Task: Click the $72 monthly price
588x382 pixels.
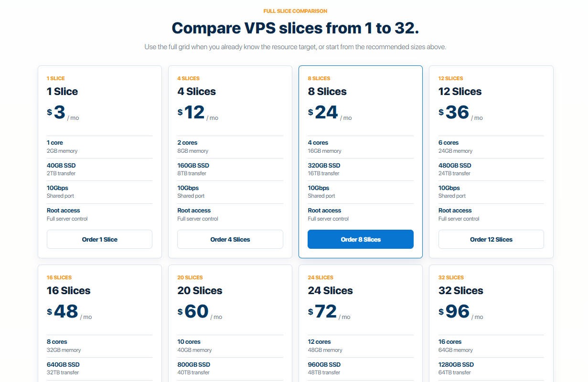Action: tap(322, 312)
